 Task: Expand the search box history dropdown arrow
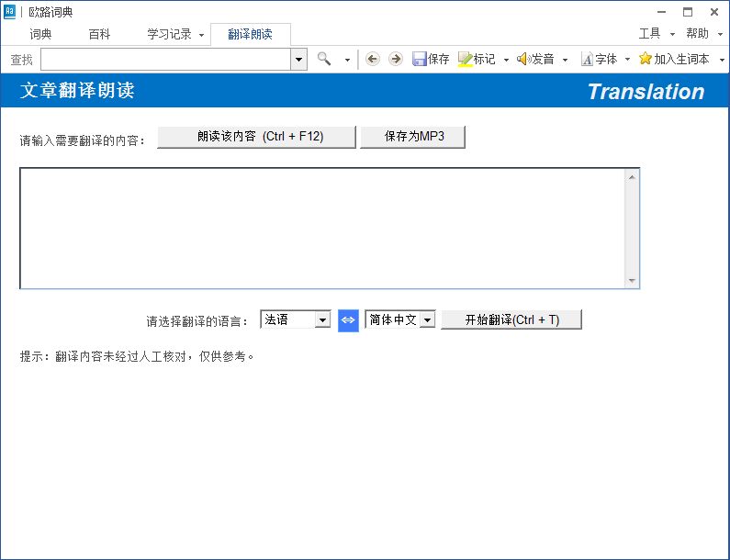tap(299, 60)
